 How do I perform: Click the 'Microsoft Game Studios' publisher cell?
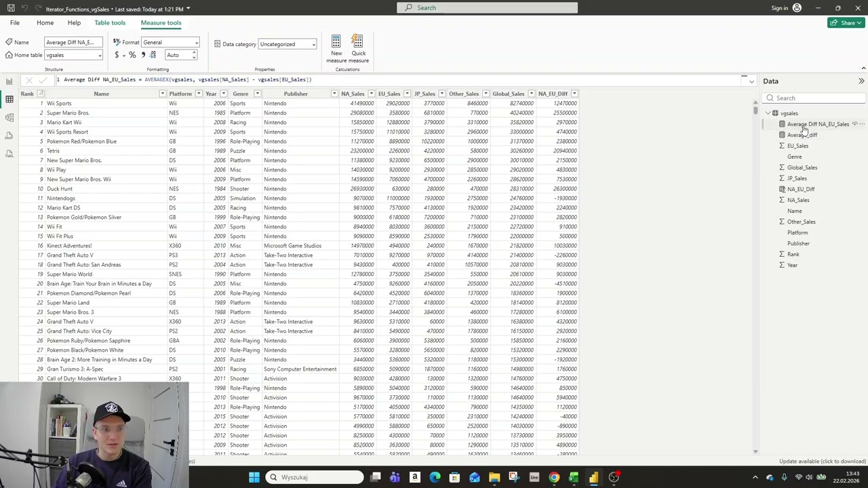(293, 246)
